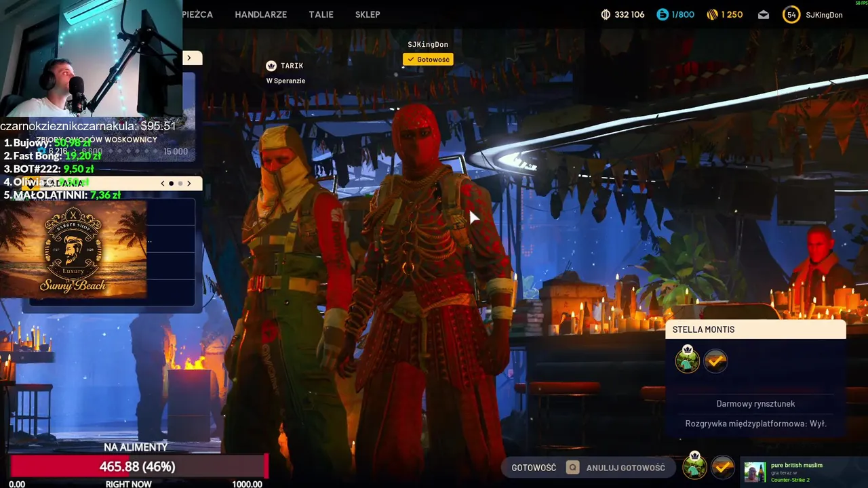
Task: Go to next page with the right carousel arrow
Action: (189, 183)
